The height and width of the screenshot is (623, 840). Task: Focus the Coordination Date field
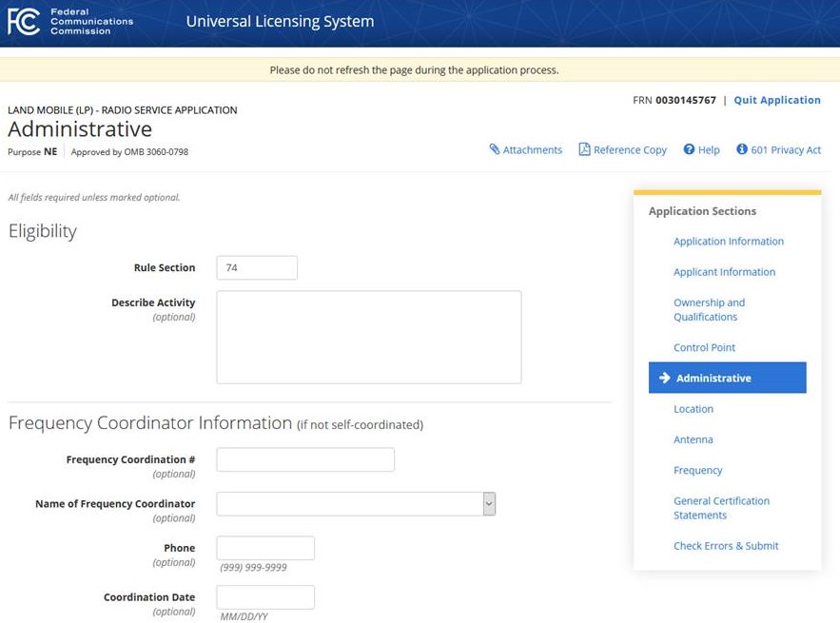click(x=265, y=597)
